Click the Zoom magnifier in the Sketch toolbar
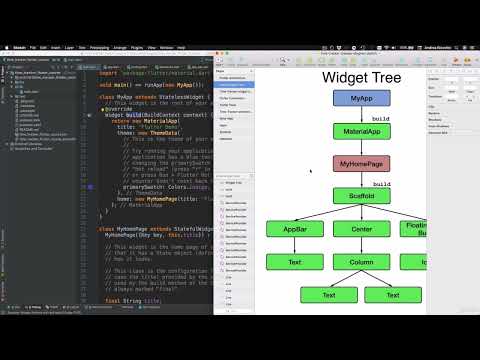The height and width of the screenshot is (360, 480). 283,60
